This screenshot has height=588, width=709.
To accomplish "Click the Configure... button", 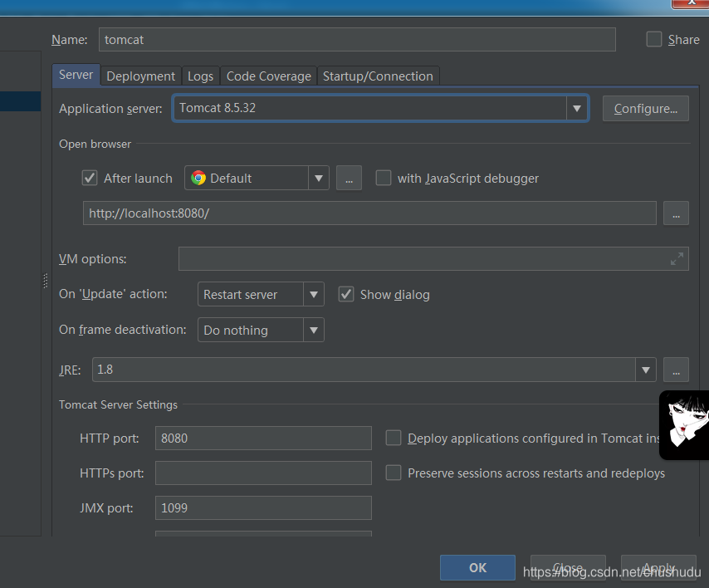I will 646,109.
